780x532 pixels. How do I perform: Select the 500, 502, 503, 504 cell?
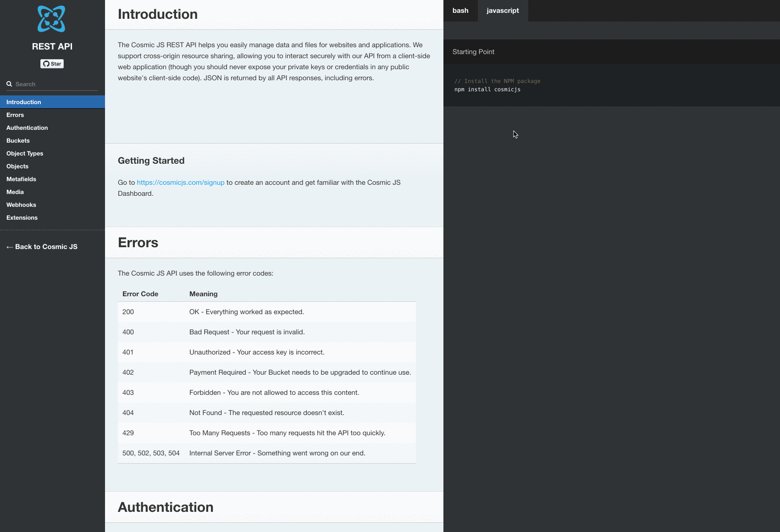(151, 453)
